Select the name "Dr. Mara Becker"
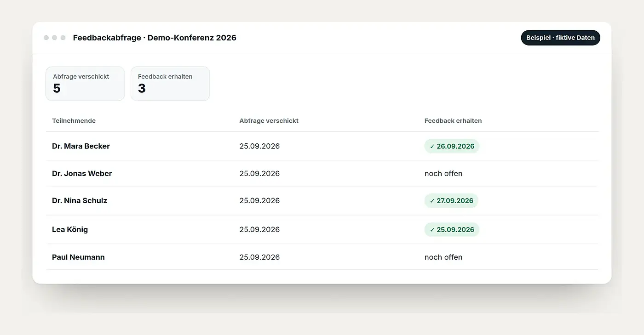 pos(81,146)
